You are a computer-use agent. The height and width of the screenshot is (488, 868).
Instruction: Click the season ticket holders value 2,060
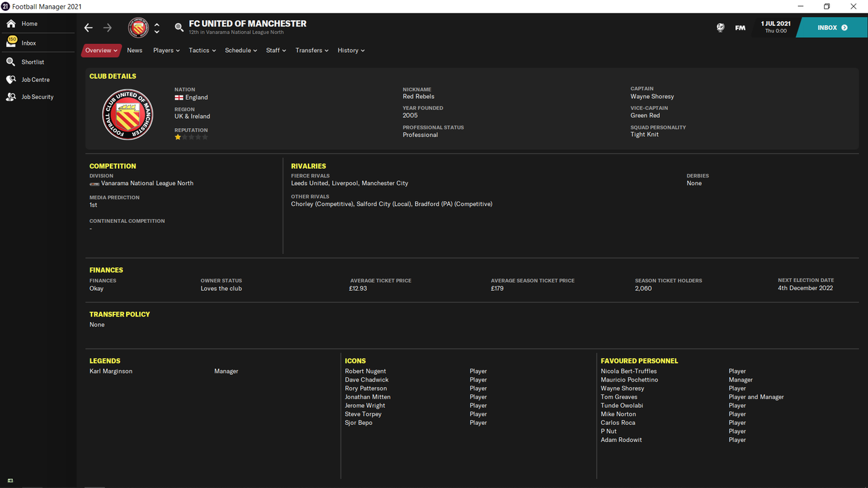point(643,289)
